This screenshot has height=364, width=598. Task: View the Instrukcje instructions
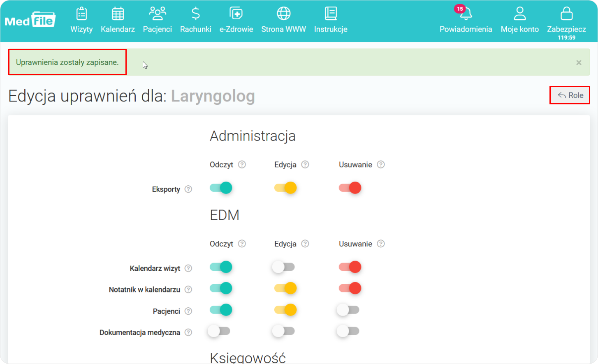coord(331,20)
